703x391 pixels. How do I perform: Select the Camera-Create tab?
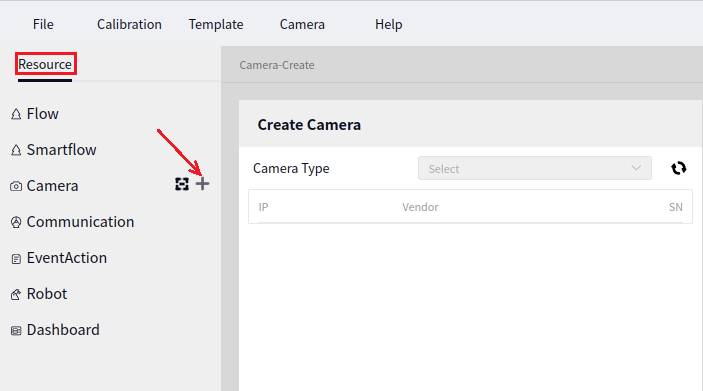(x=277, y=65)
